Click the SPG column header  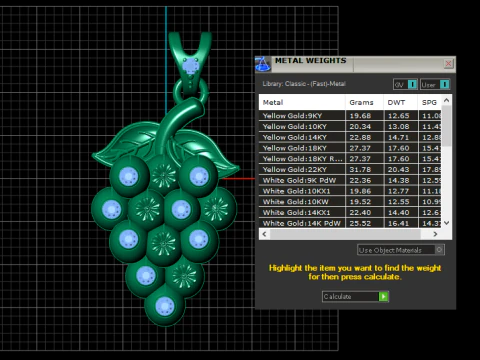pyautogui.click(x=430, y=102)
